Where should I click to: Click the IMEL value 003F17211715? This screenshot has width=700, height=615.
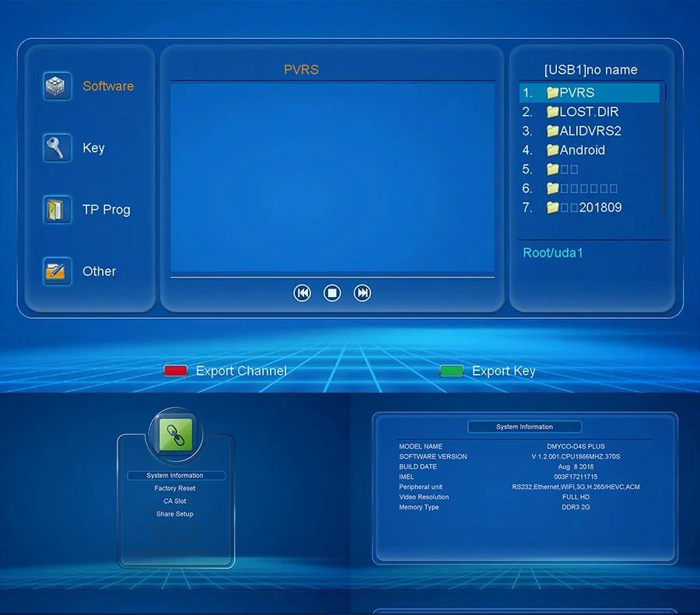(x=576, y=477)
